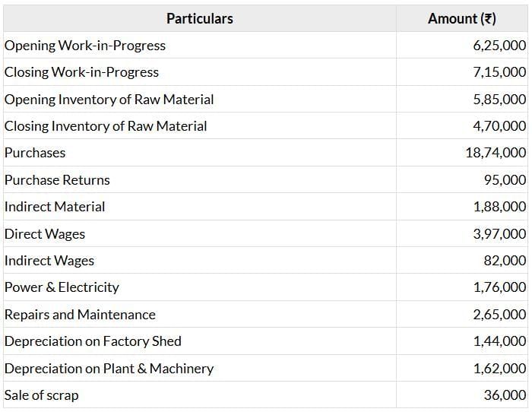This screenshot has height=412, width=532.
Task: Click the 7,15,000 amount value
Action: 499,72
